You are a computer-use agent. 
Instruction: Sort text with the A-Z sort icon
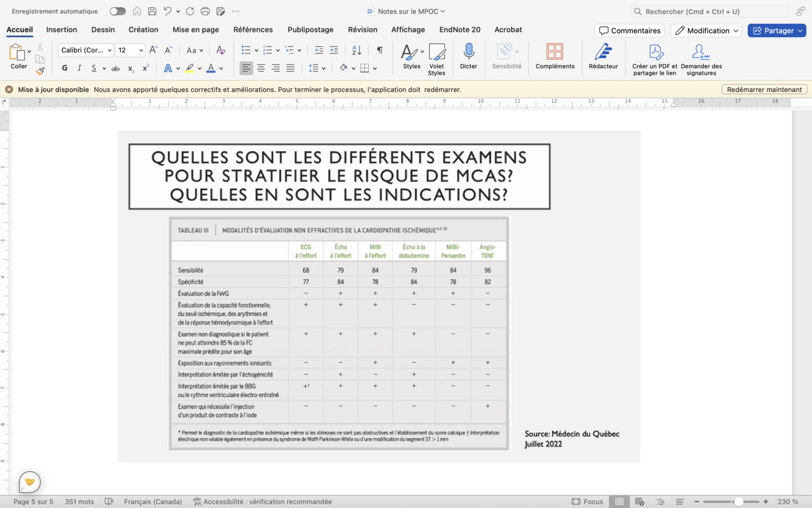coord(357,51)
